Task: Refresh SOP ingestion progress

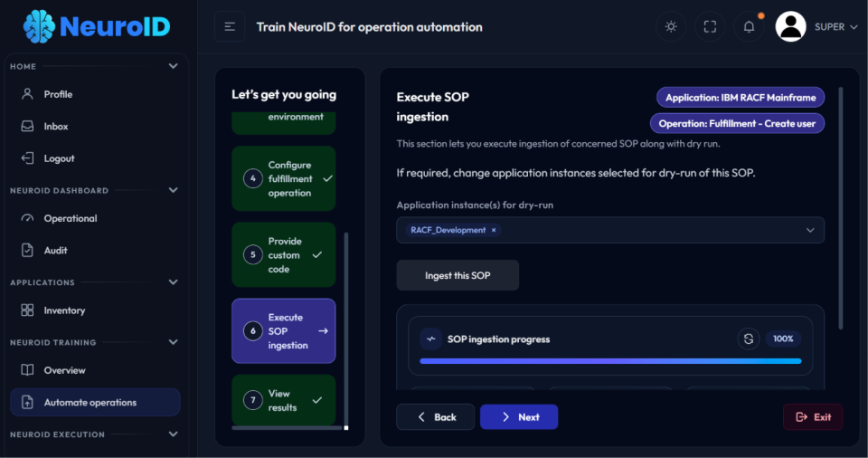Action: [x=749, y=339]
